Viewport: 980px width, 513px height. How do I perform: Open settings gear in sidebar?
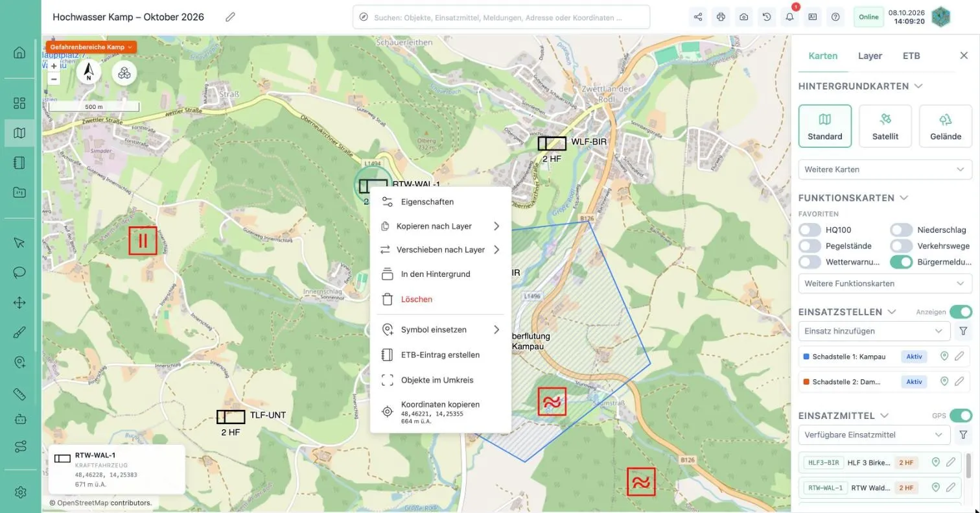point(19,492)
